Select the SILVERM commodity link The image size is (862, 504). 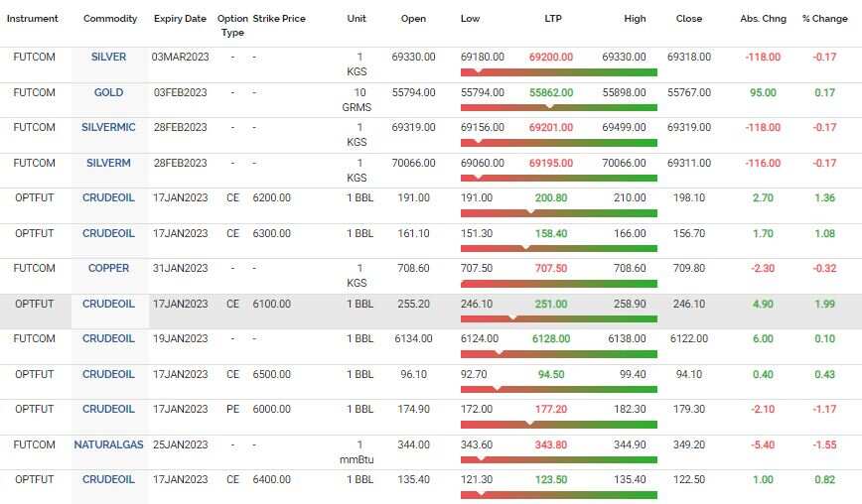pos(108,163)
